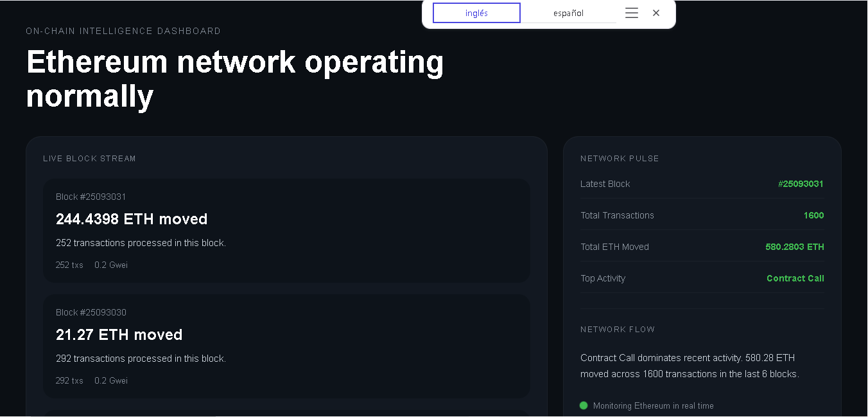Screen dimensions: 868x417
Task: Select the inglés language tab
Action: [476, 13]
